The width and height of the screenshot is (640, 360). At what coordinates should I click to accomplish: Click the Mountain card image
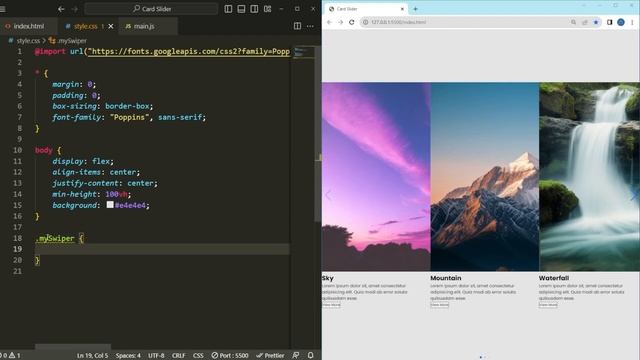pyautogui.click(x=485, y=177)
